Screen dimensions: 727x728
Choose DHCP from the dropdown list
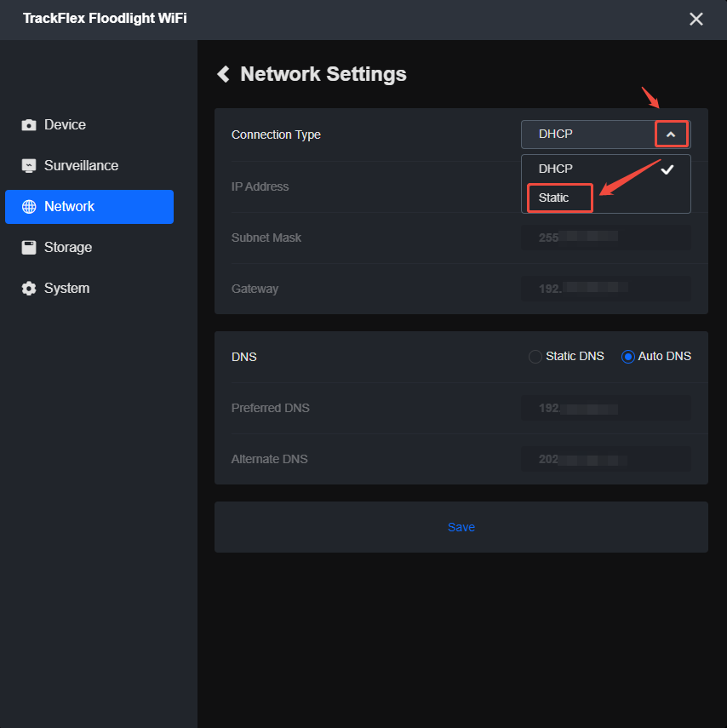pyautogui.click(x=606, y=169)
